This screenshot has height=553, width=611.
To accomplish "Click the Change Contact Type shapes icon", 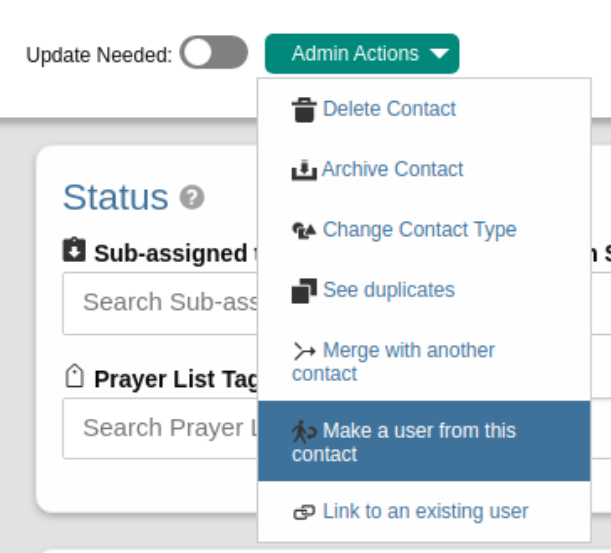I will click(304, 230).
